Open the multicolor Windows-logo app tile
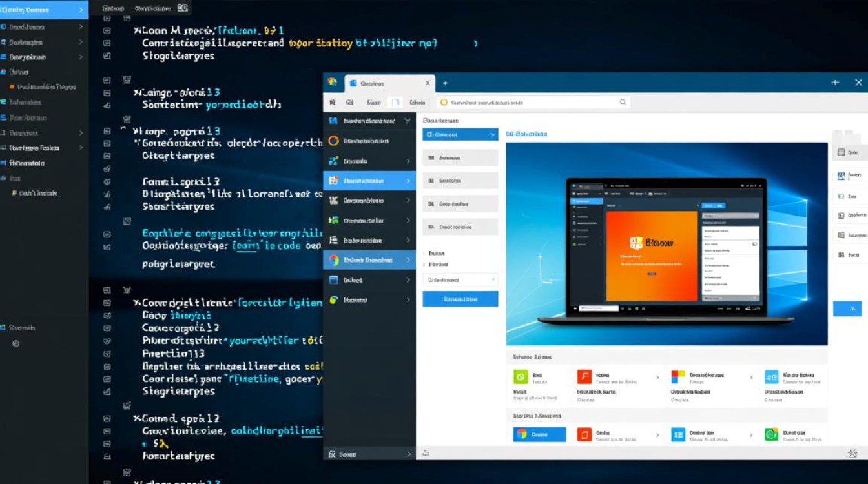Image resolution: width=868 pixels, height=484 pixels. point(677,377)
